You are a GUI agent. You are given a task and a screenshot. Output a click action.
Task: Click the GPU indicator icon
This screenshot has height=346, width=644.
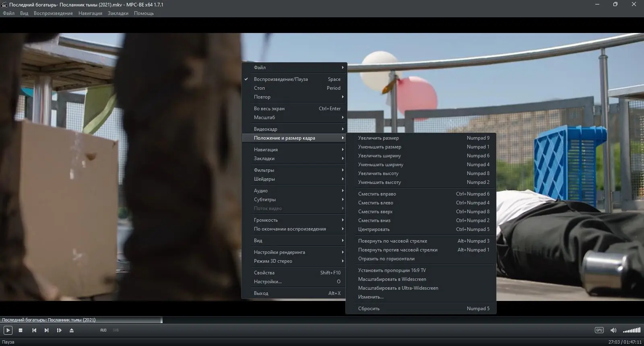(x=599, y=330)
